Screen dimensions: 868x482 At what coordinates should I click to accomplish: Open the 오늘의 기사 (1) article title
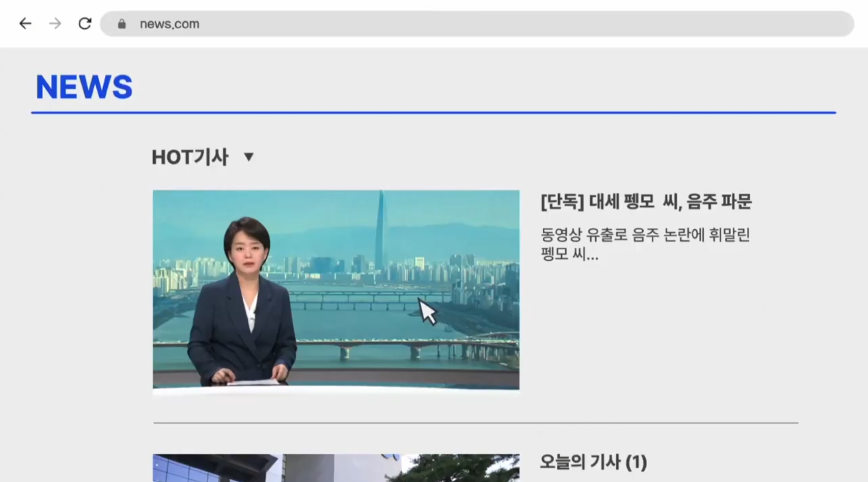(x=593, y=462)
